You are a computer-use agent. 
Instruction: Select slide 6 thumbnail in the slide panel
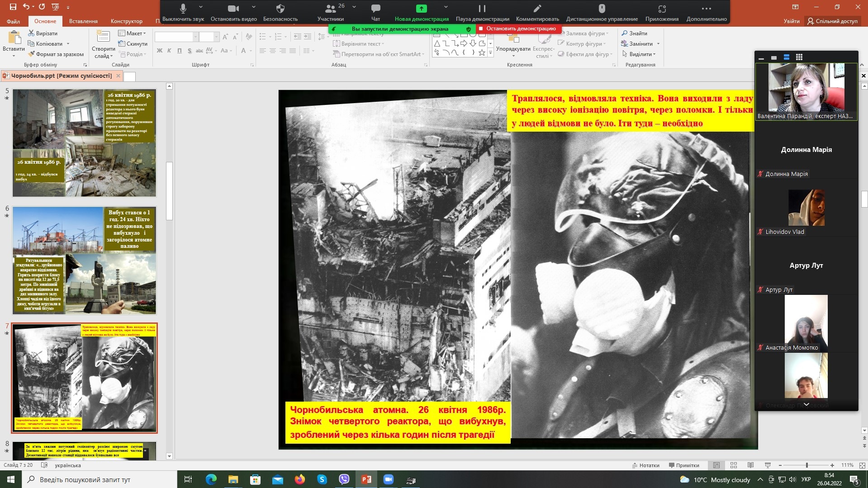pos(84,261)
